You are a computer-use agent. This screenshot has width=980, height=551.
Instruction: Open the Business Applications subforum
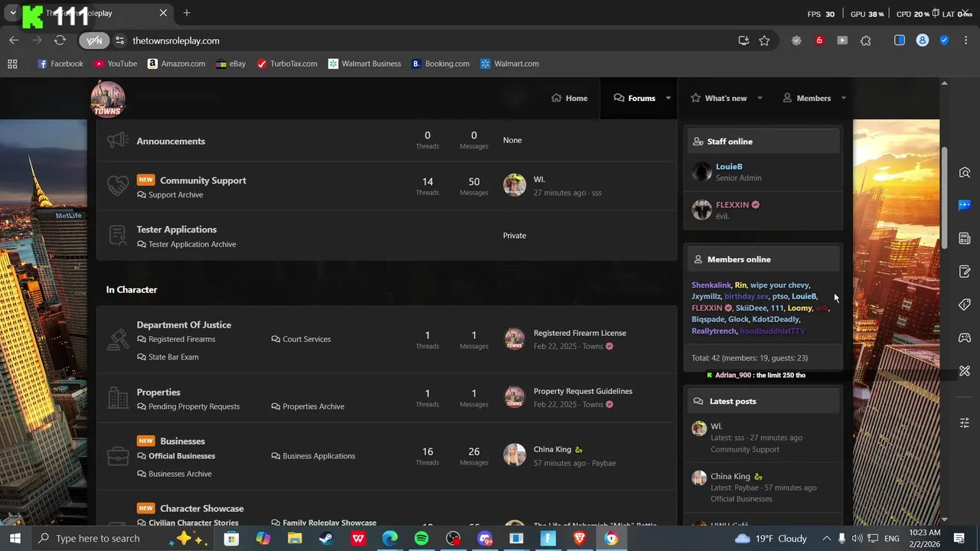[x=318, y=456]
